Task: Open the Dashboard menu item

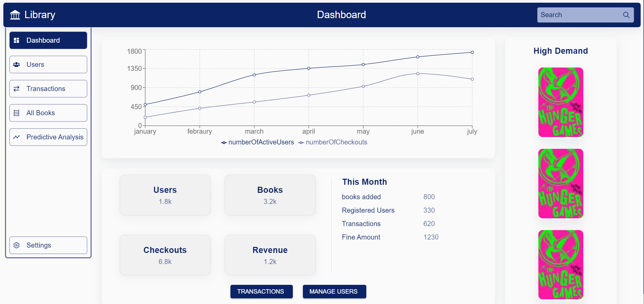Action: tap(48, 40)
